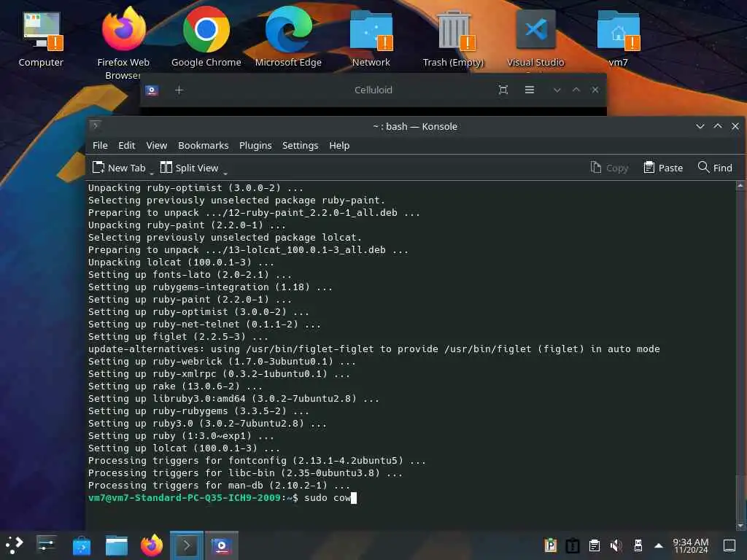Close the Konsole window
Viewport: 747px width, 560px height.
735,126
